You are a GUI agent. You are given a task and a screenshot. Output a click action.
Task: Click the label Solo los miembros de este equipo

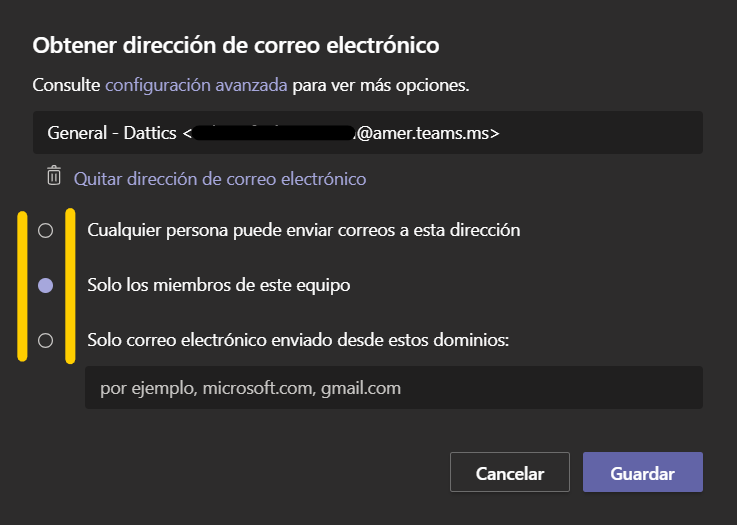click(x=219, y=285)
